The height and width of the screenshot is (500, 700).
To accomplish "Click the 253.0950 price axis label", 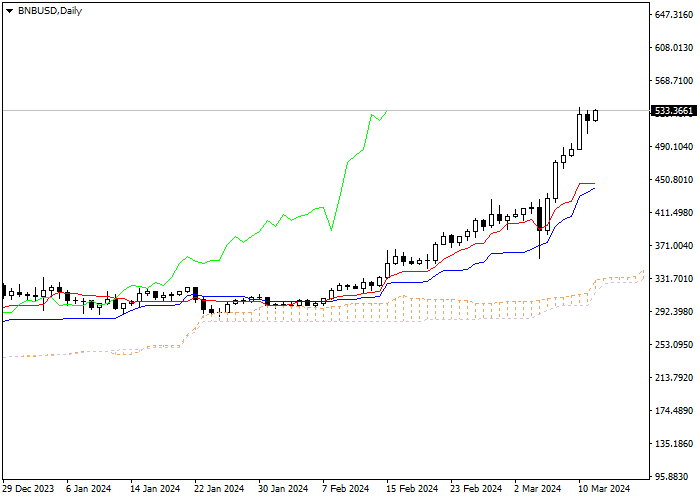I will point(674,345).
